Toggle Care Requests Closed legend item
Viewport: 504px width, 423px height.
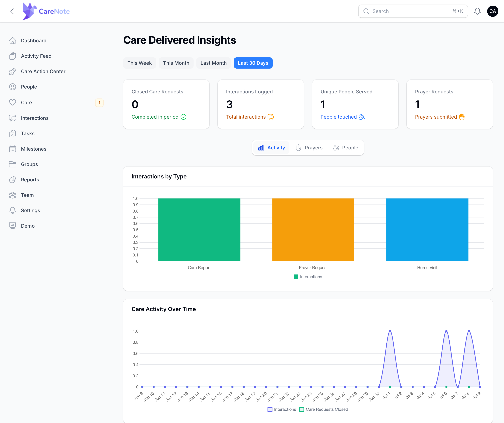pyautogui.click(x=324, y=409)
